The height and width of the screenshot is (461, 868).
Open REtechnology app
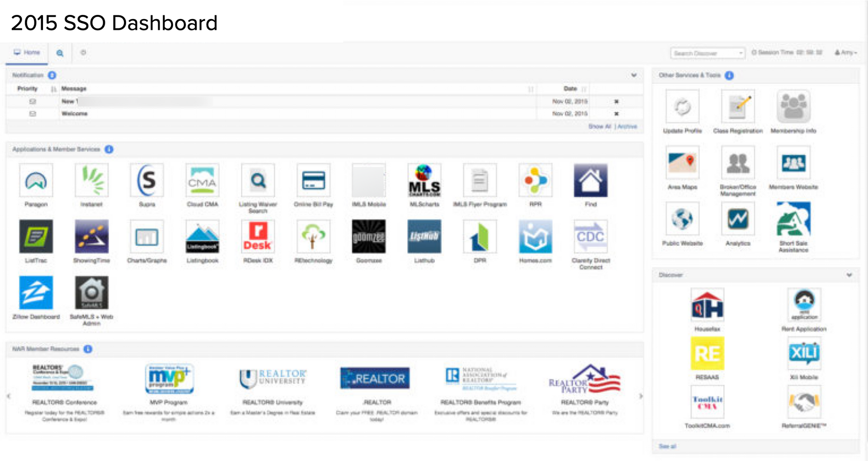click(x=314, y=237)
